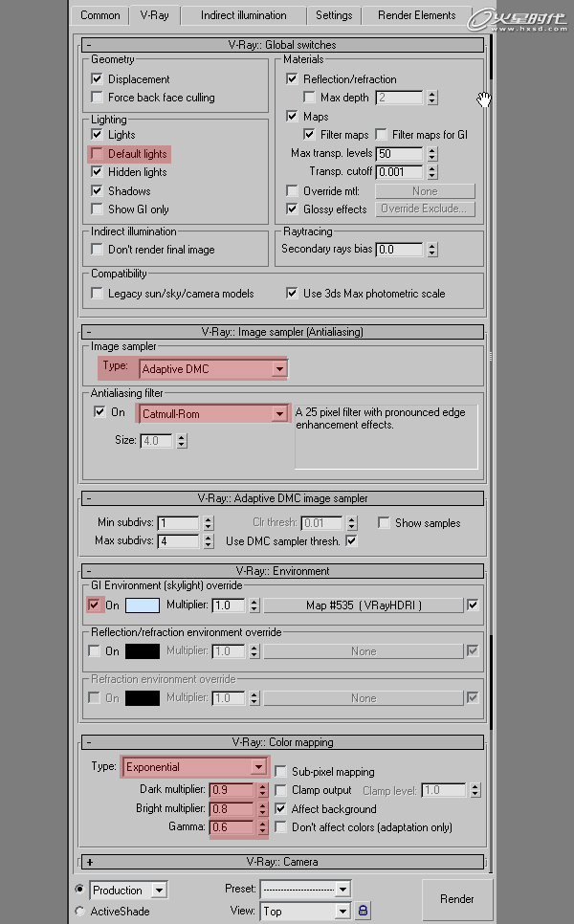Open the Indirect illumination tab
The height and width of the screenshot is (924, 574).
click(243, 15)
